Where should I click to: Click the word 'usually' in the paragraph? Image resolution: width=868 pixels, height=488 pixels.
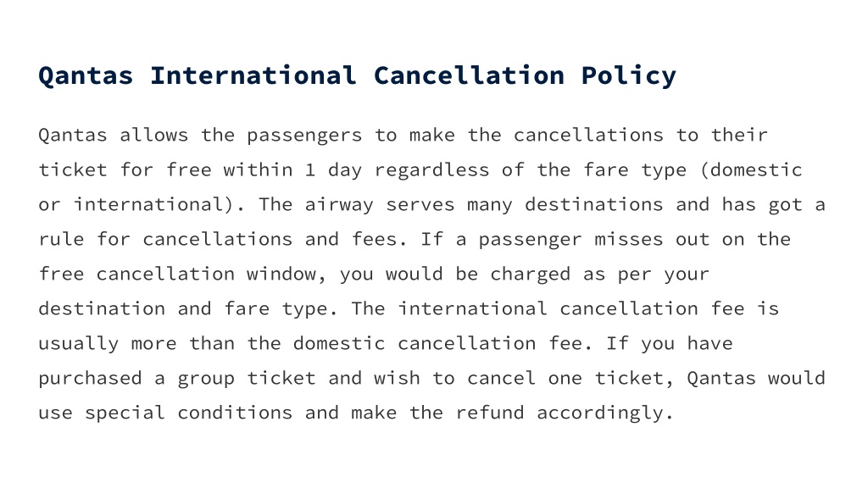point(78,344)
